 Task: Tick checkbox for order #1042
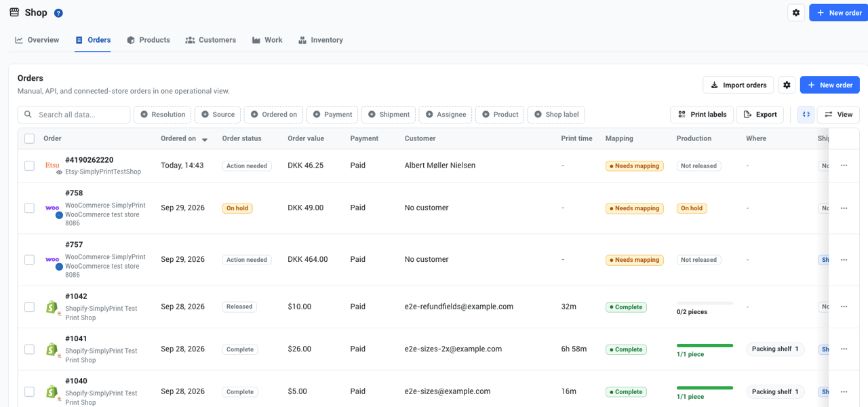[29, 307]
